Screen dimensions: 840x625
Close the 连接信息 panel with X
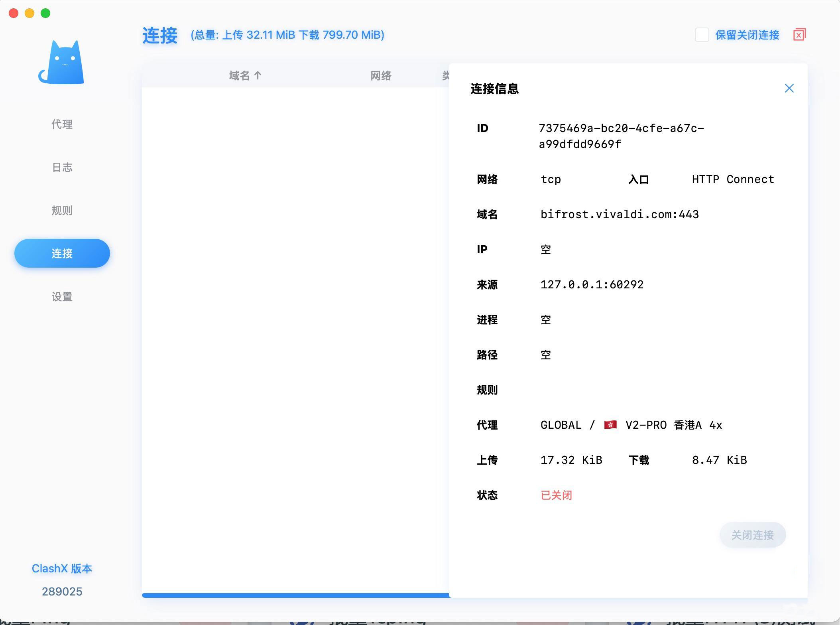789,88
